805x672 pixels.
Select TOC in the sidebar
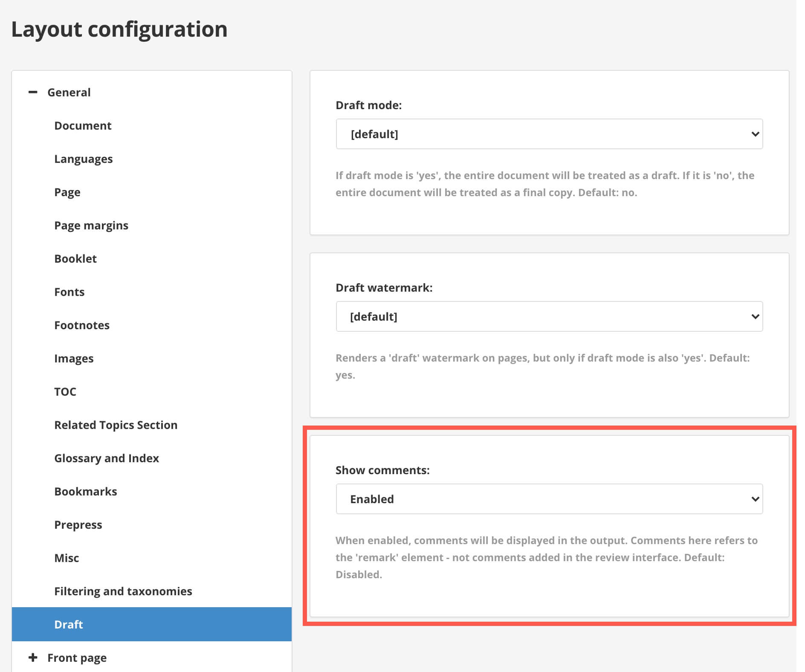65,392
